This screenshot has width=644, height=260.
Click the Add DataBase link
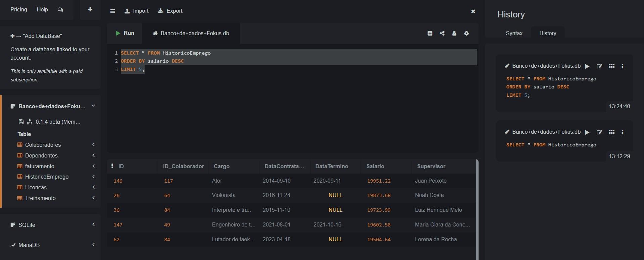click(36, 36)
